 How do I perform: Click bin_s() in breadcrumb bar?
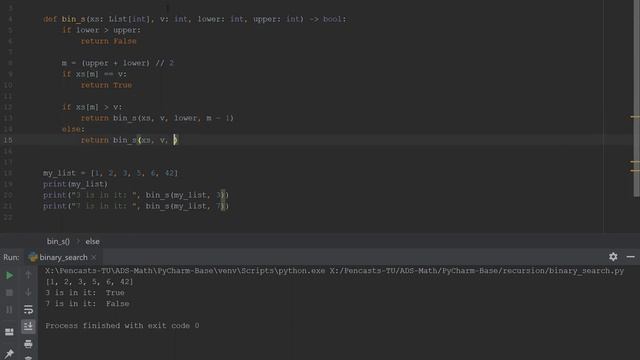pyautogui.click(x=58, y=242)
